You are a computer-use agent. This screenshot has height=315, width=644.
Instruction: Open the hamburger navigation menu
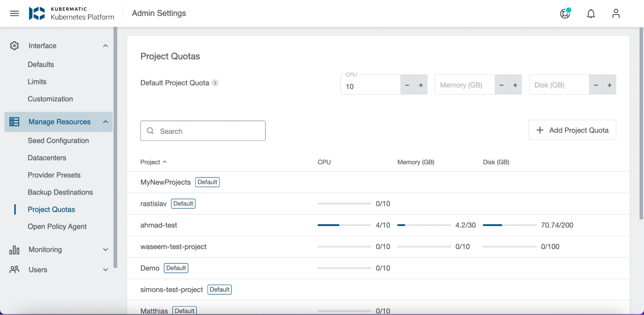(x=14, y=13)
